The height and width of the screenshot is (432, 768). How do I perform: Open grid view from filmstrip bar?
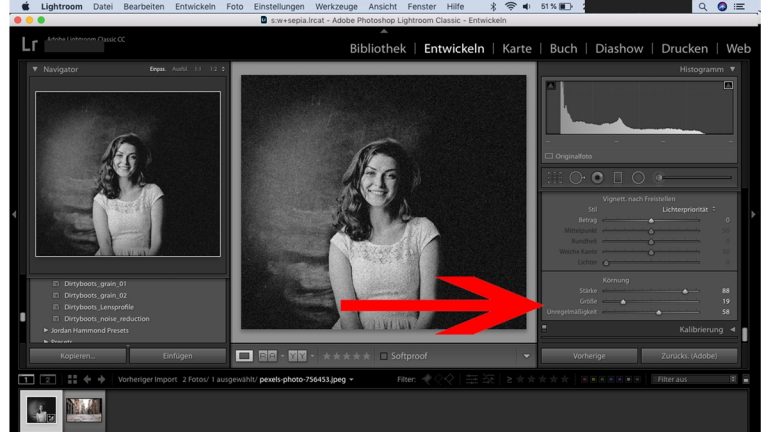coord(72,380)
